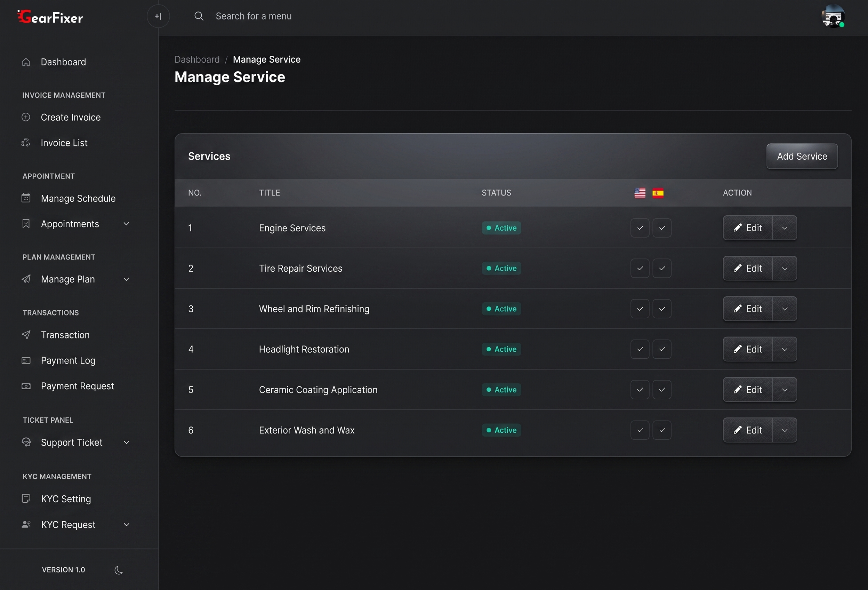Image resolution: width=868 pixels, height=590 pixels.
Task: Click the Appointments bookmark icon
Action: tap(26, 224)
